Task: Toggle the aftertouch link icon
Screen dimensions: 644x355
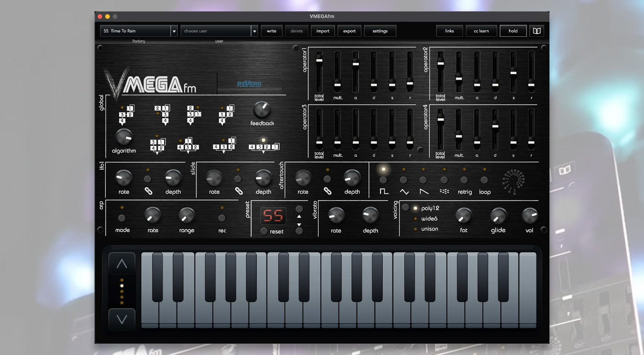Action: (x=327, y=191)
